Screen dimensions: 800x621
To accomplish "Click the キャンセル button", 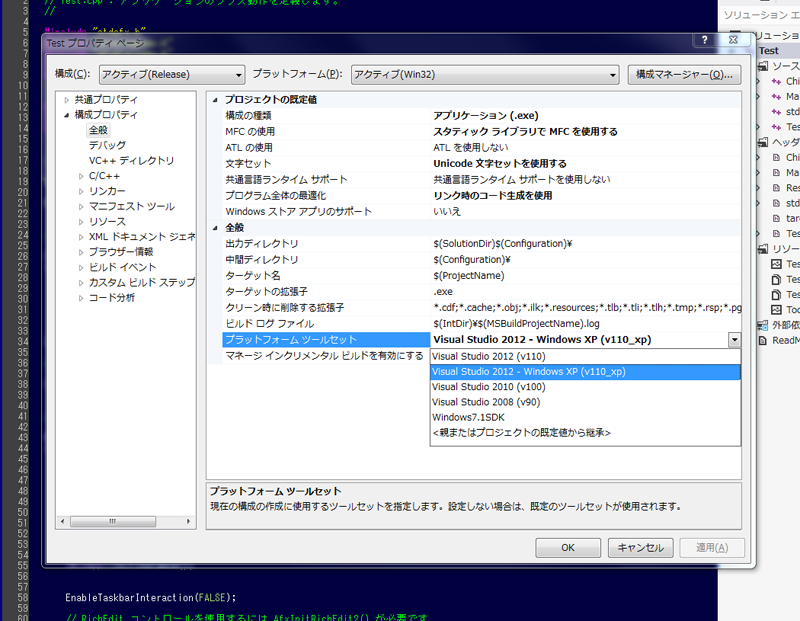I will tap(640, 548).
